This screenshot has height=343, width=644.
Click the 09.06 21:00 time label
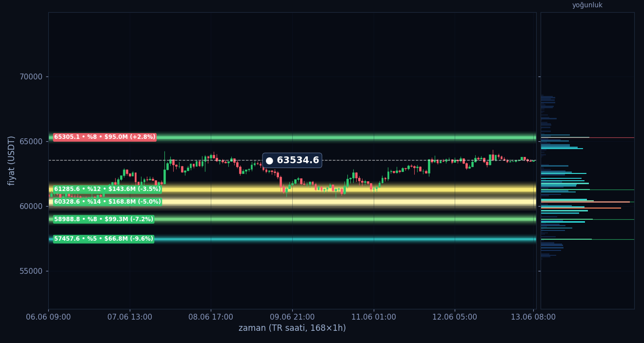point(292,317)
